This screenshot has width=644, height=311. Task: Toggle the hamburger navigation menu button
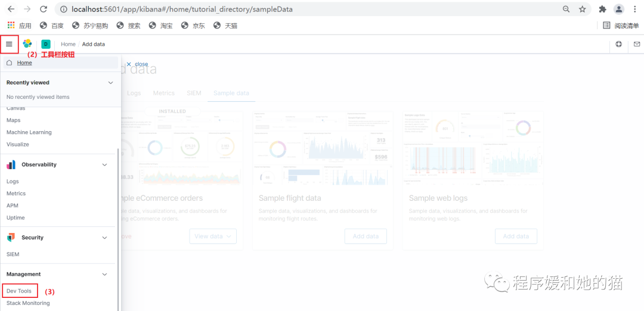(9, 44)
